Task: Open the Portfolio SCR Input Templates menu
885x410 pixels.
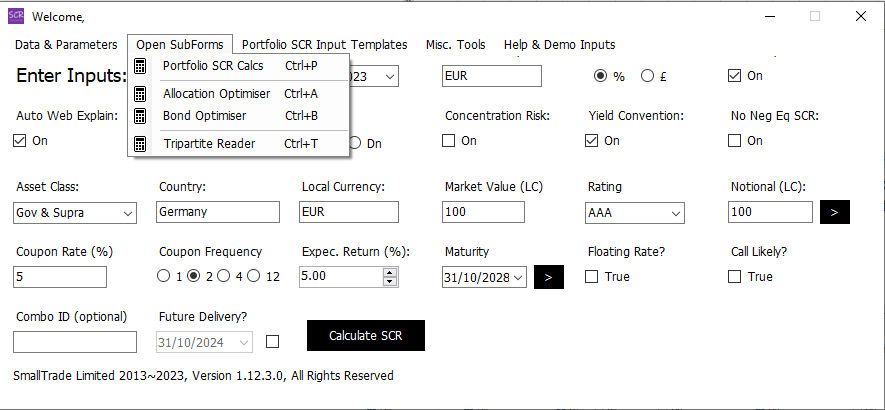Action: click(324, 45)
